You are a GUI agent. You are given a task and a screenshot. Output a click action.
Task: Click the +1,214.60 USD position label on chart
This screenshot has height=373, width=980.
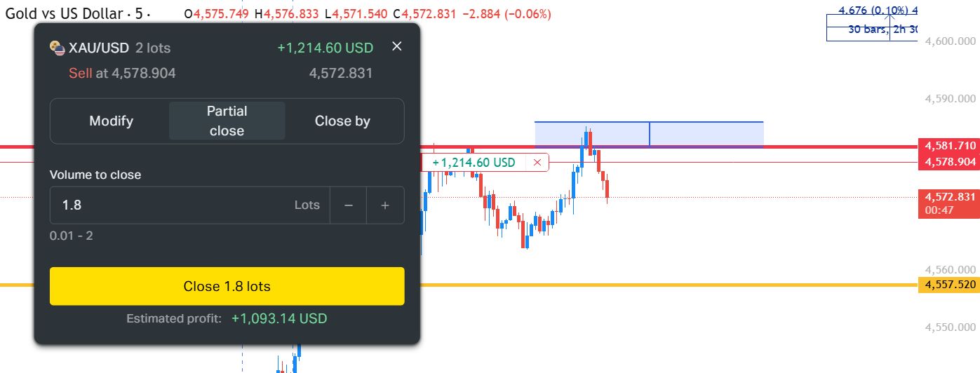coord(474,163)
